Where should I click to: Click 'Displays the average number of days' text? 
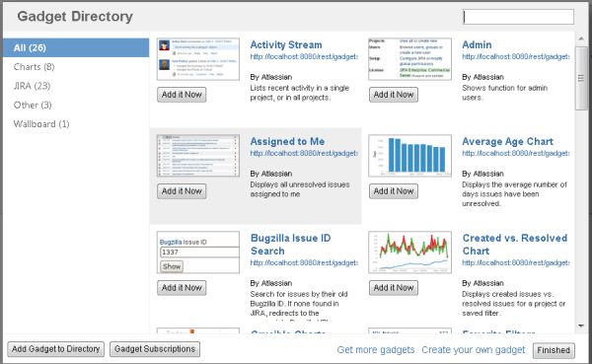pyautogui.click(x=515, y=194)
